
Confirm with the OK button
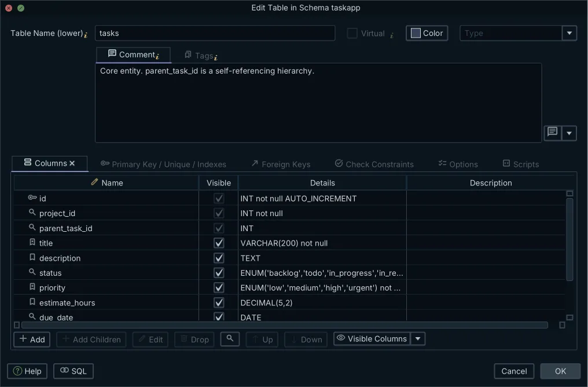tap(560, 371)
